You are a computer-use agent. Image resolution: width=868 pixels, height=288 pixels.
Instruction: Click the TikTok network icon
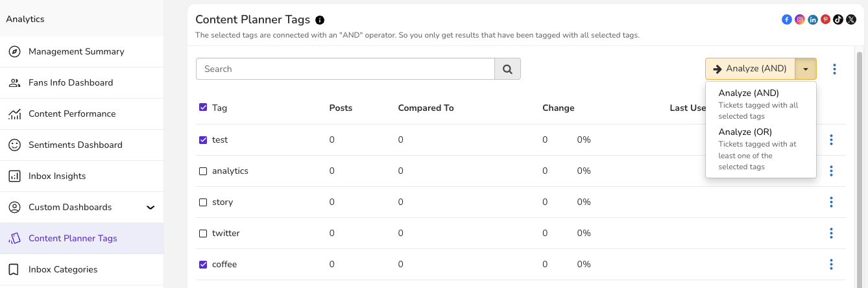click(838, 19)
